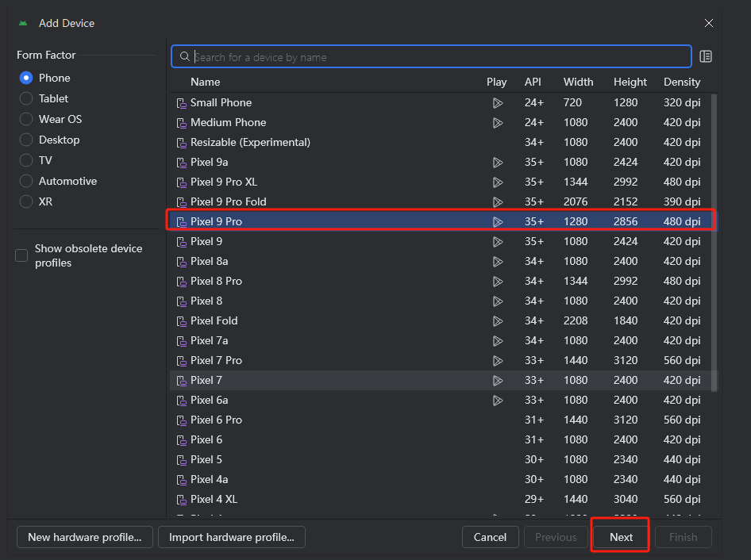This screenshot has width=751, height=560.
Task: Click the Finish button
Action: click(683, 537)
